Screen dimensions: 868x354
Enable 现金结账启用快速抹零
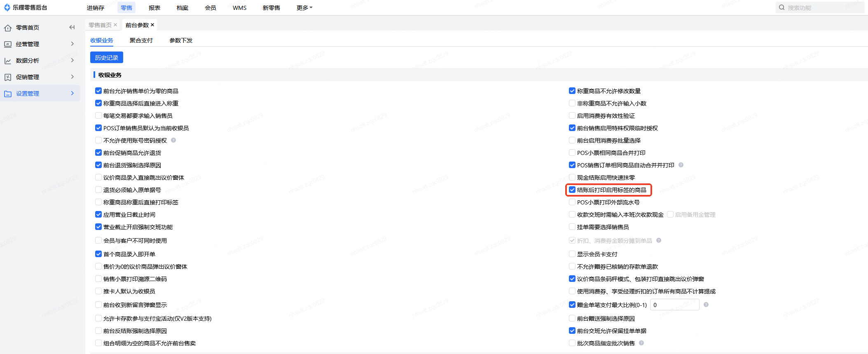coord(572,177)
